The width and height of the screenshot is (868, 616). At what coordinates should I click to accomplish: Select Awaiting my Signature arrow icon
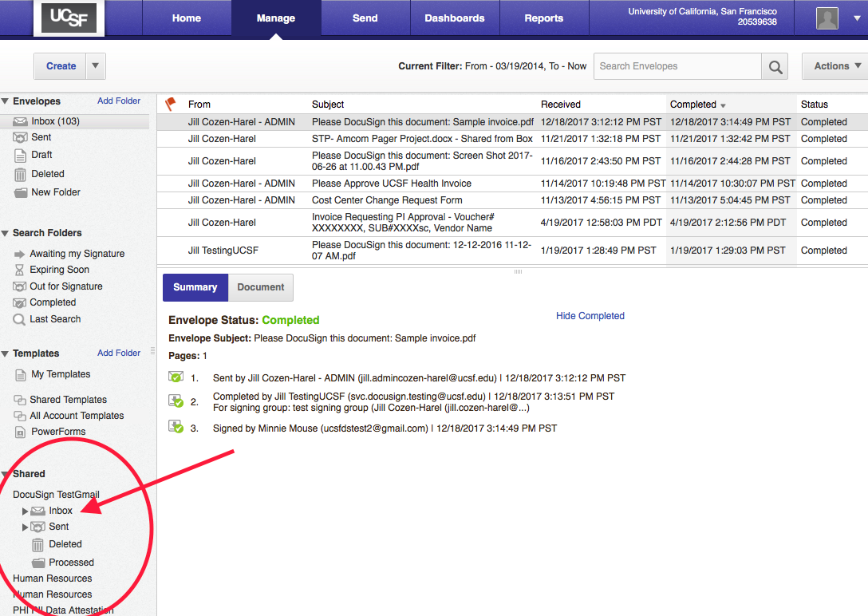[x=19, y=254]
